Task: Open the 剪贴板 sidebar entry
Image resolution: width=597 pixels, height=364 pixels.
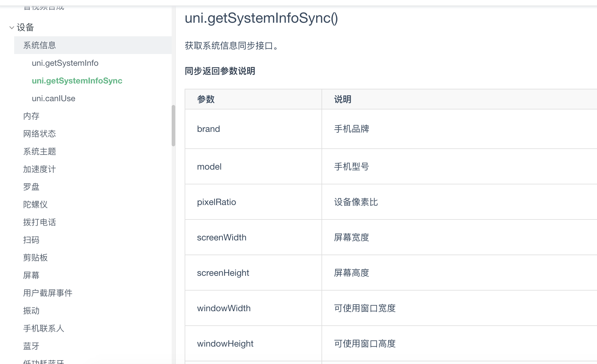Action: [x=35, y=258]
